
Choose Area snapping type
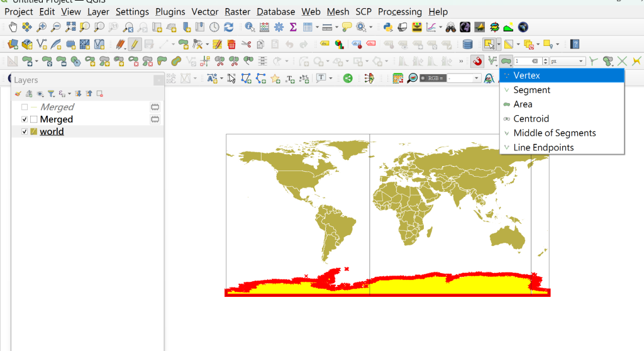[x=562, y=104]
